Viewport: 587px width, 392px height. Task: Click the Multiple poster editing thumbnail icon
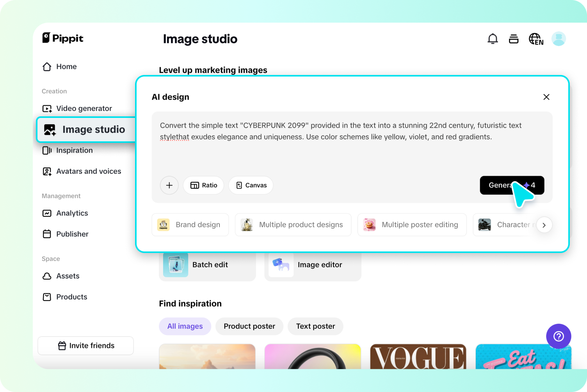pos(369,225)
